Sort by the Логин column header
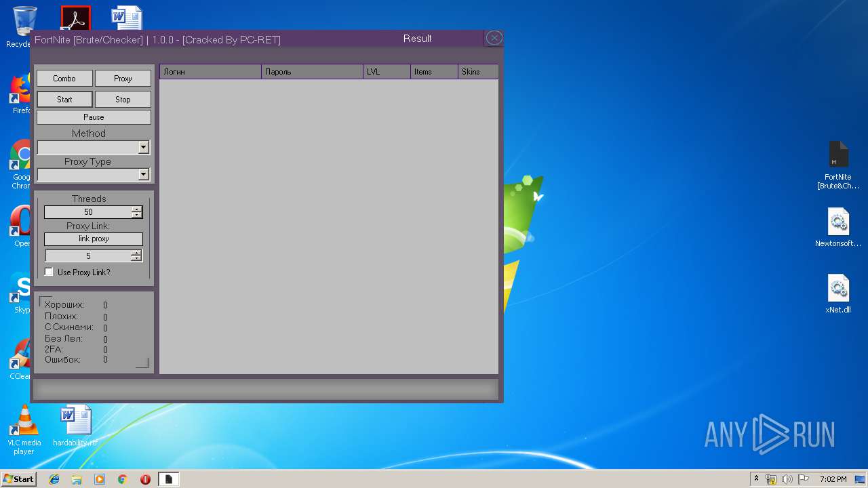This screenshot has width=868, height=488. pos(210,72)
